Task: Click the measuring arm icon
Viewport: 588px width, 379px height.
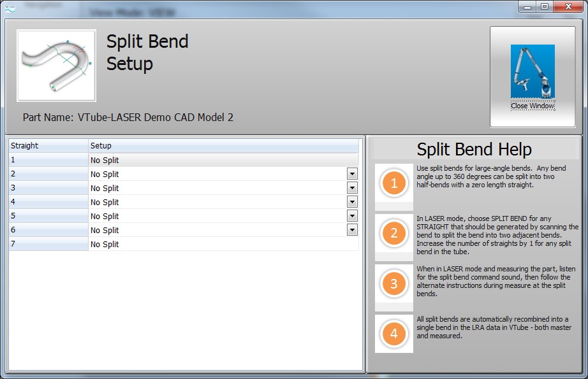Action: [x=533, y=71]
